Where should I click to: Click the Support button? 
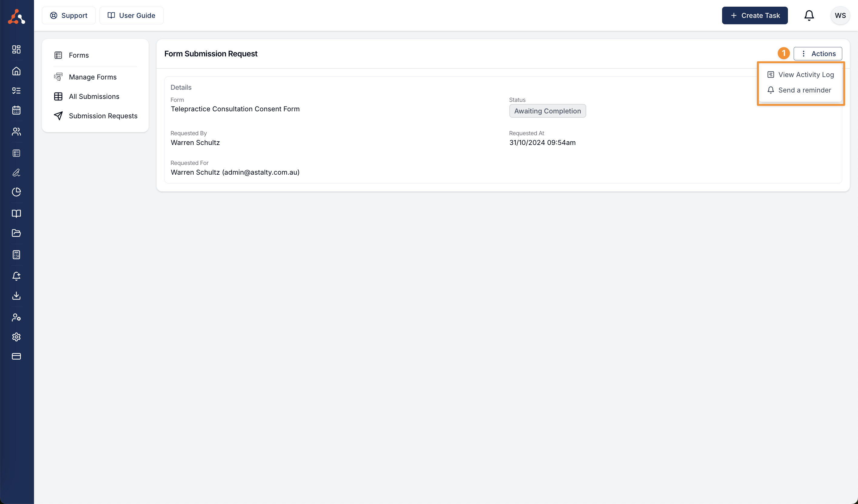(x=69, y=16)
